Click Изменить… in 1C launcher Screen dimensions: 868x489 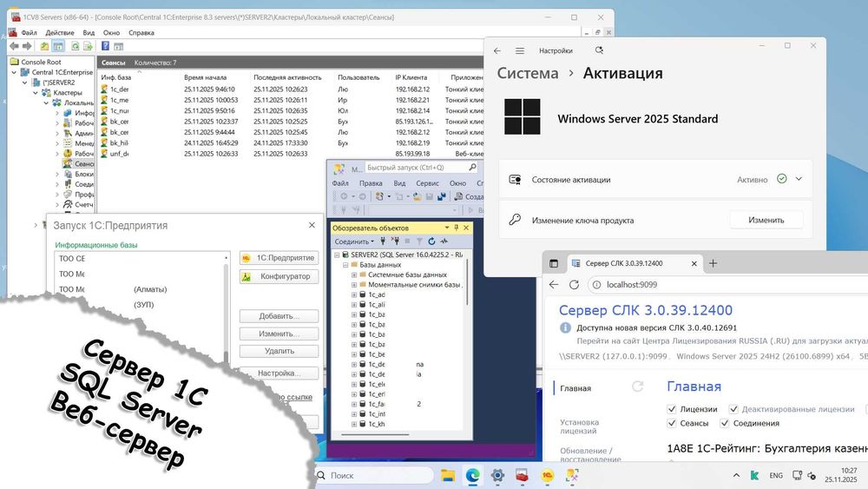click(x=279, y=334)
